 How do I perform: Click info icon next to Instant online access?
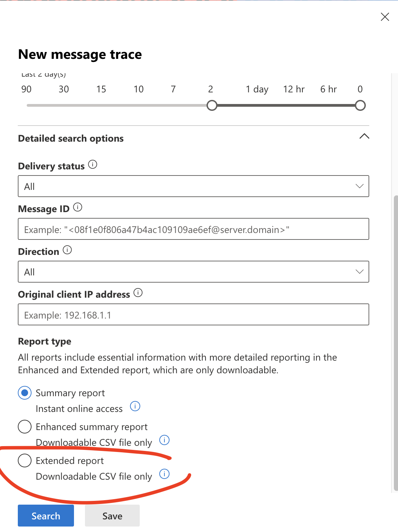pyautogui.click(x=135, y=406)
